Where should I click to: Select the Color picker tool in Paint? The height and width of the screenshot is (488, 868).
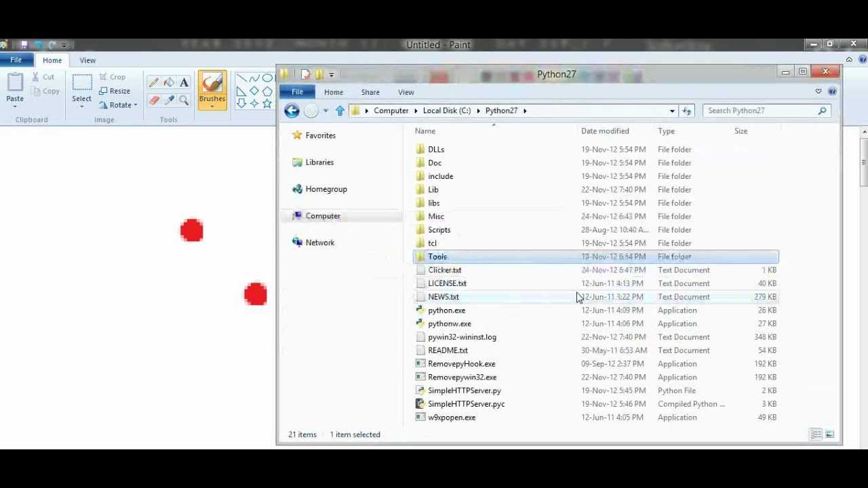tap(169, 100)
